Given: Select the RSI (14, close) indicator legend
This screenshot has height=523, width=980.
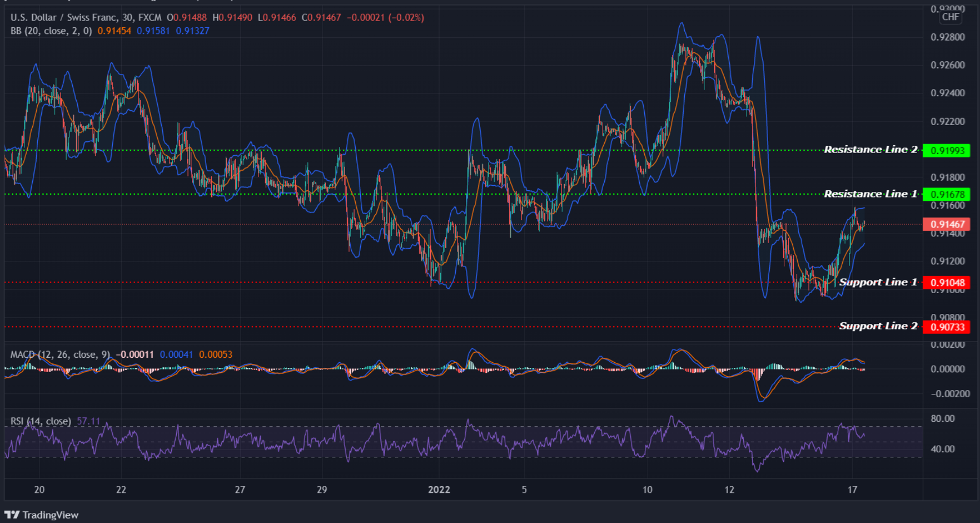Looking at the screenshot, I should point(40,421).
